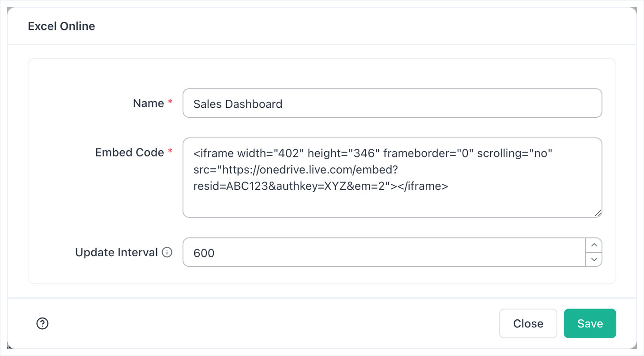Image resolution: width=644 pixels, height=356 pixels.
Task: Close the Excel Online dialog
Action: 528,323
